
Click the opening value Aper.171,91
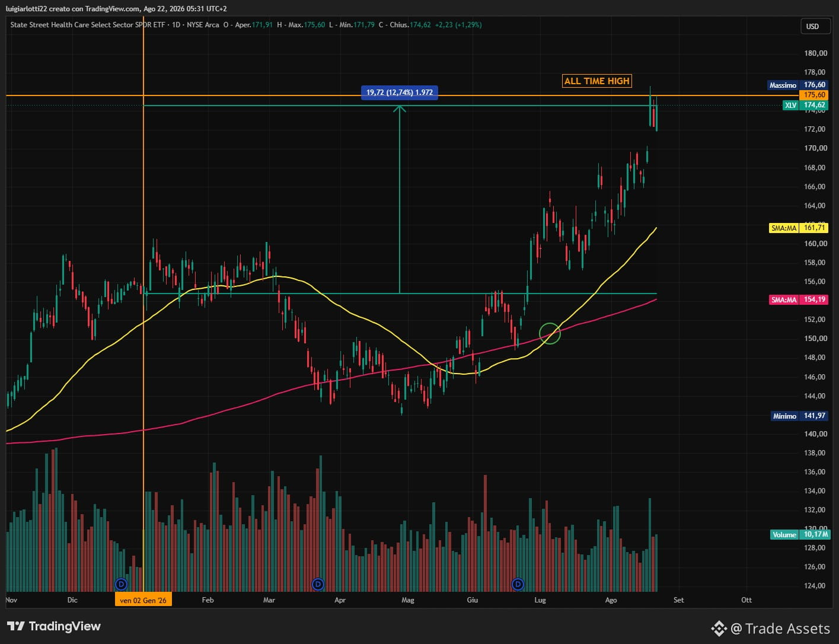[x=254, y=25]
